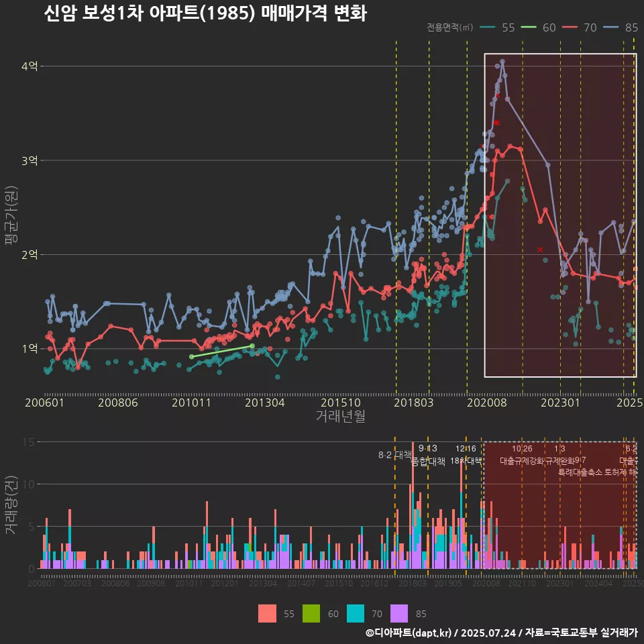Screen dimensions: 644x644
Task: Click the 10·26 대출규제강화 policy annotation
Action: click(x=522, y=455)
